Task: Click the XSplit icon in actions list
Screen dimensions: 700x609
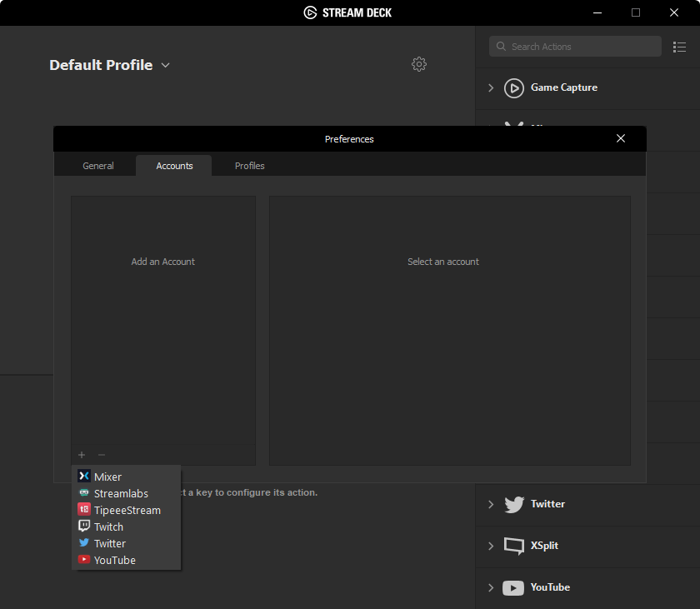Action: (x=514, y=546)
